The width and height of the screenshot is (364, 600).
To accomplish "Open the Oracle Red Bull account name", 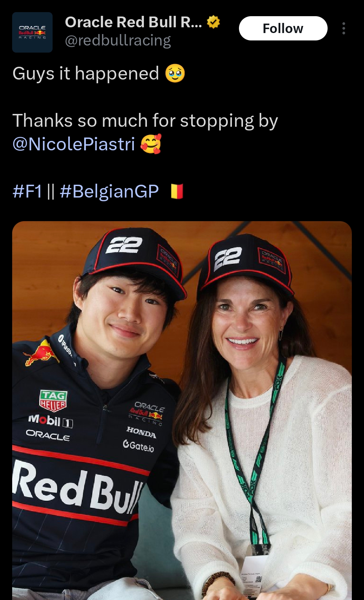I will pyautogui.click(x=133, y=22).
